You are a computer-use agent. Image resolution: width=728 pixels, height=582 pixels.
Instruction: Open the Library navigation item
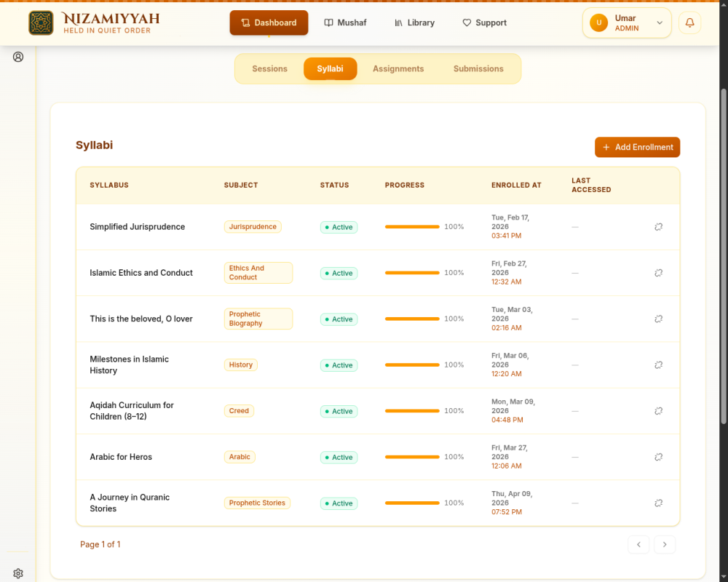coord(415,23)
